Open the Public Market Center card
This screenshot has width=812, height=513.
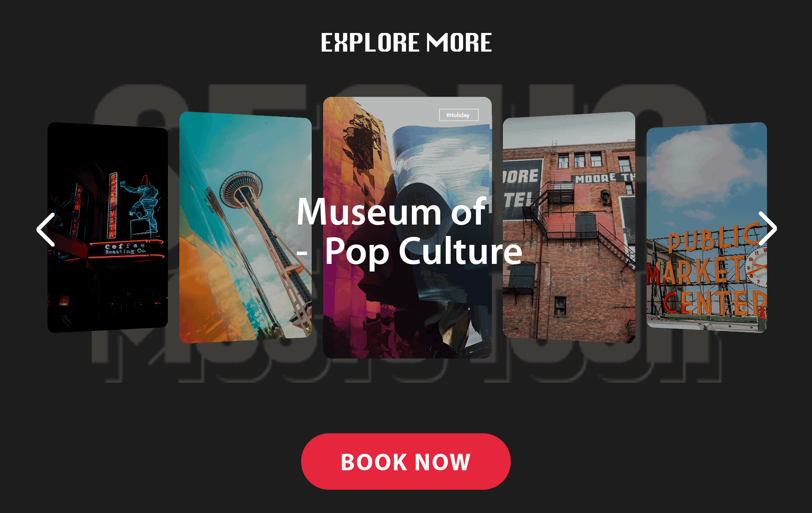pos(707,227)
